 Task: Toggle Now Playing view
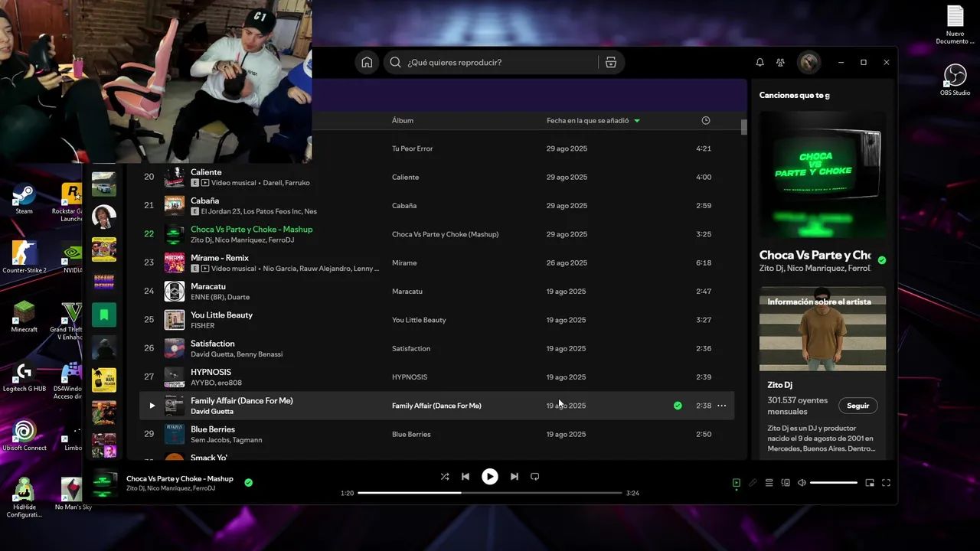736,483
